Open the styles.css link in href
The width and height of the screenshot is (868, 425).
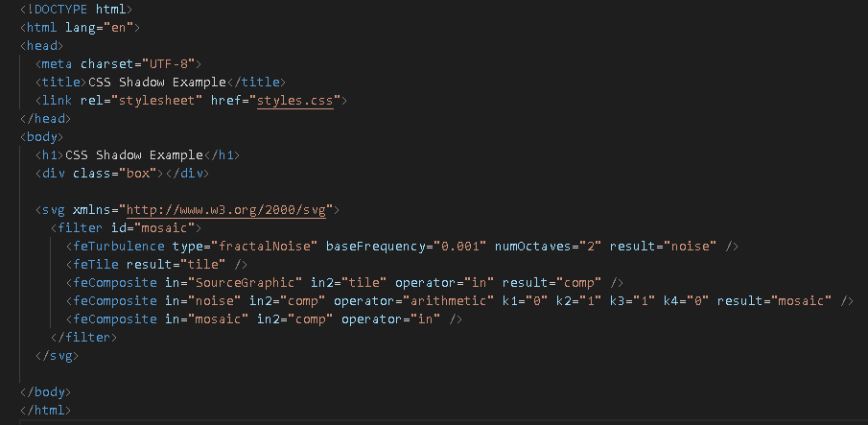pyautogui.click(x=295, y=101)
